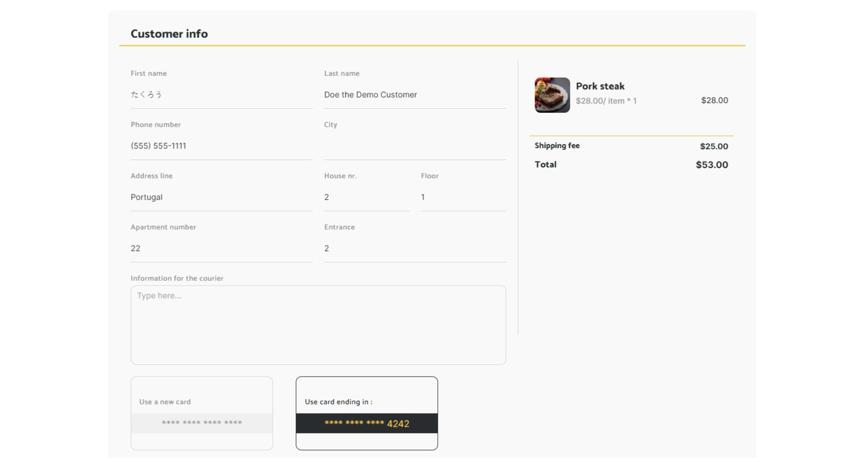Click the $53.00 total amount

711,165
